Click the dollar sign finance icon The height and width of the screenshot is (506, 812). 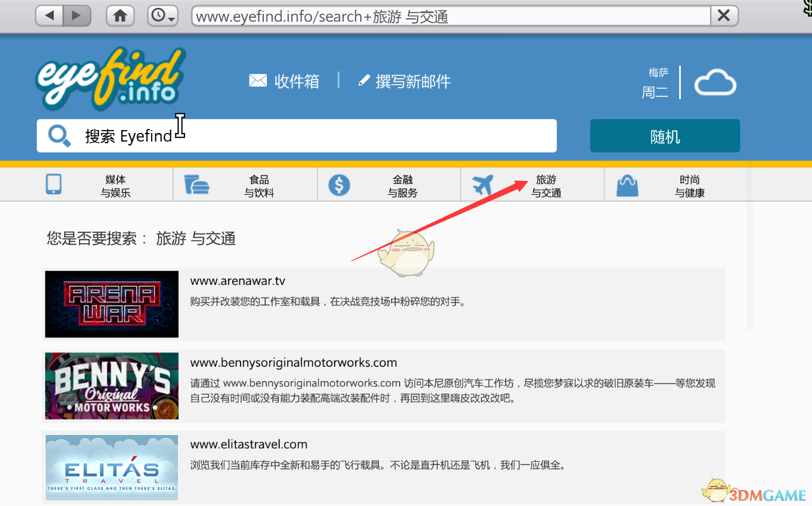339,185
